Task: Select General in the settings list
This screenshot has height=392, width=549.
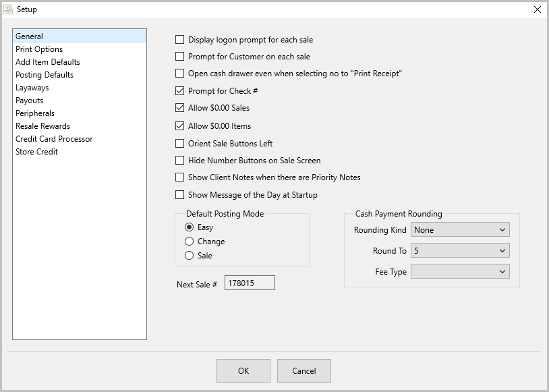Action: [80, 36]
